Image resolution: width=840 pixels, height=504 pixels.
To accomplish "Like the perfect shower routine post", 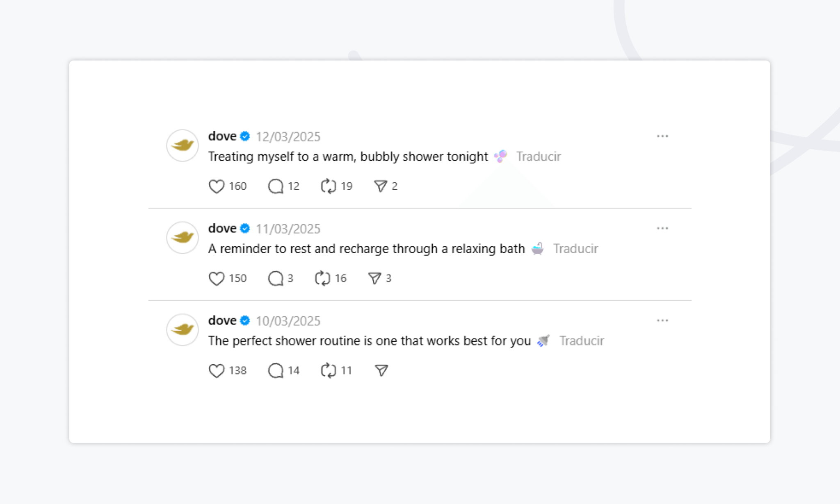I will (x=216, y=371).
